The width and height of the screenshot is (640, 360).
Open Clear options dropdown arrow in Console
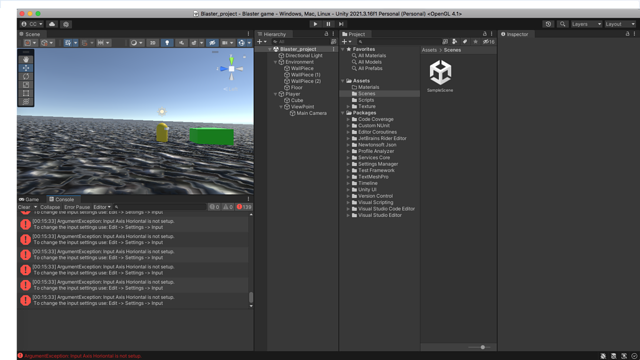pos(36,207)
